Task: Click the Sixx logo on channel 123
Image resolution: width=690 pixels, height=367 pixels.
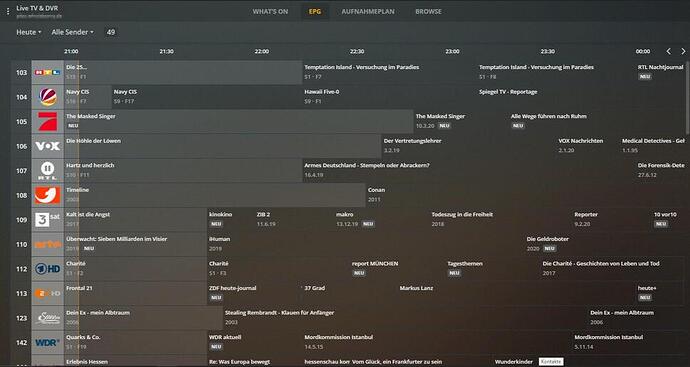Action: [48, 318]
